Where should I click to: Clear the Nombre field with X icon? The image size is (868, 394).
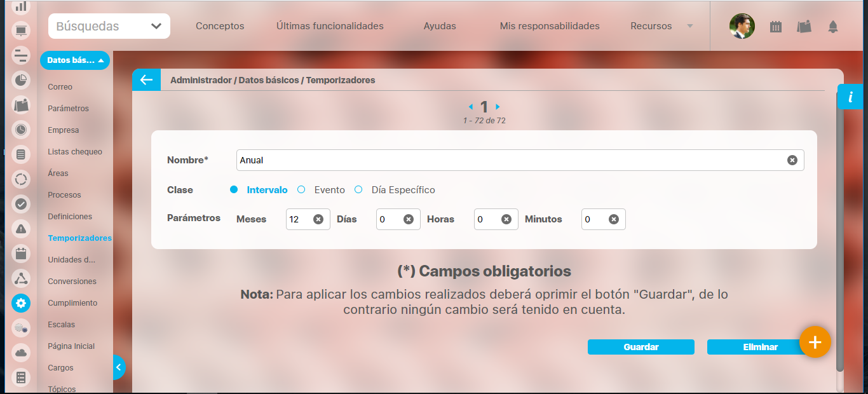click(792, 160)
